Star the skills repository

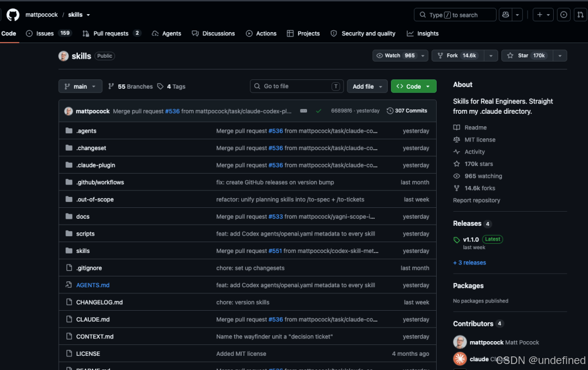click(527, 55)
